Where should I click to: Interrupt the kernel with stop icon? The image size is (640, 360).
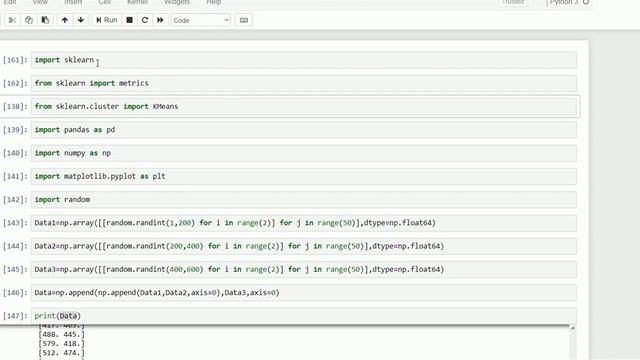click(x=129, y=20)
